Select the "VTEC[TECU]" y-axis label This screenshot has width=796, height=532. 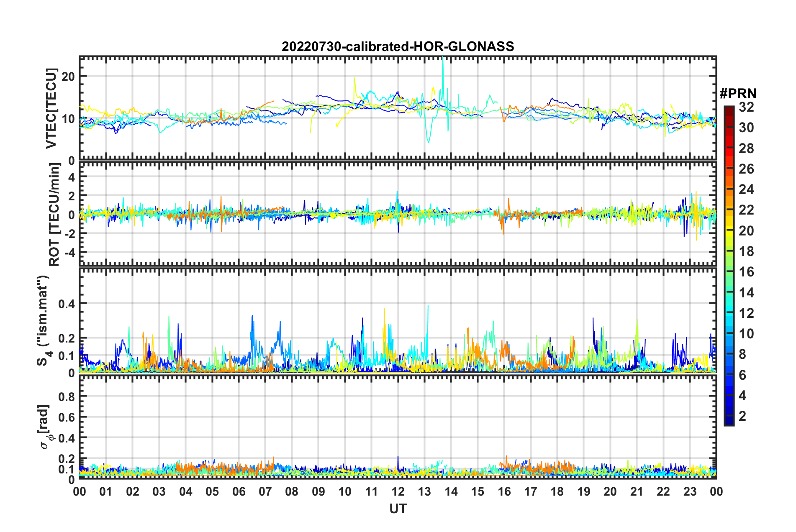[x=51, y=109]
